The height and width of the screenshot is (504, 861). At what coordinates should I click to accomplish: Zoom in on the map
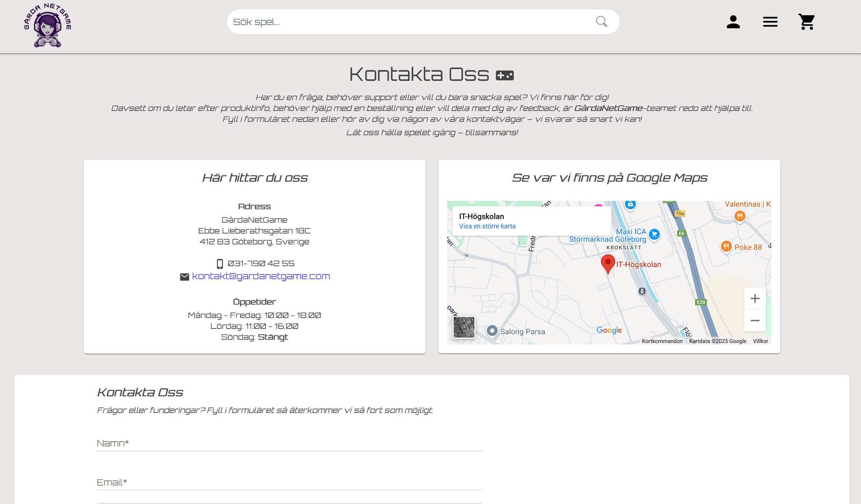[755, 298]
